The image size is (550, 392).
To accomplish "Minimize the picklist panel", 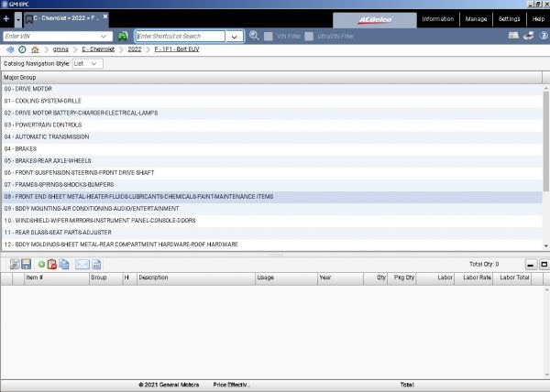I will tap(531, 265).
